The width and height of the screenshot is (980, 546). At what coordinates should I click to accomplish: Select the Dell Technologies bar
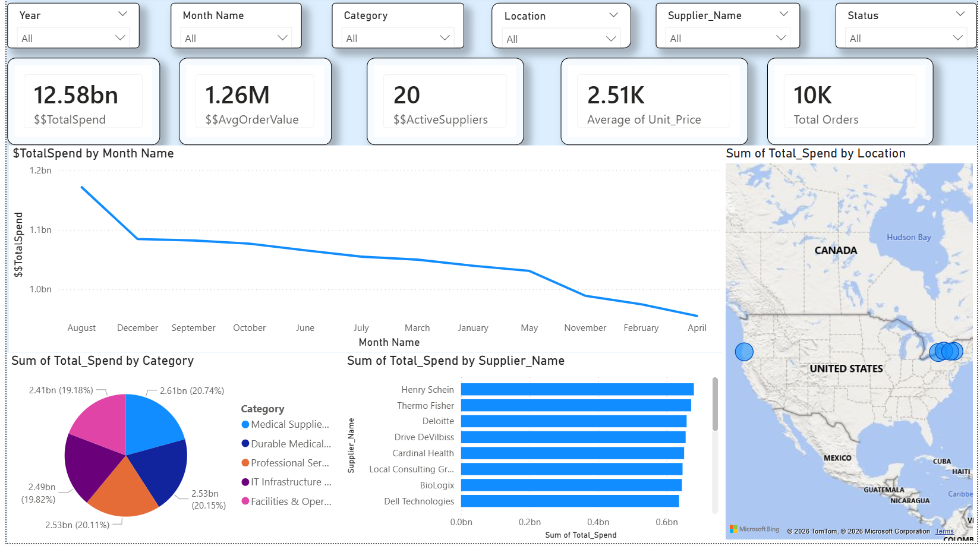click(x=570, y=501)
